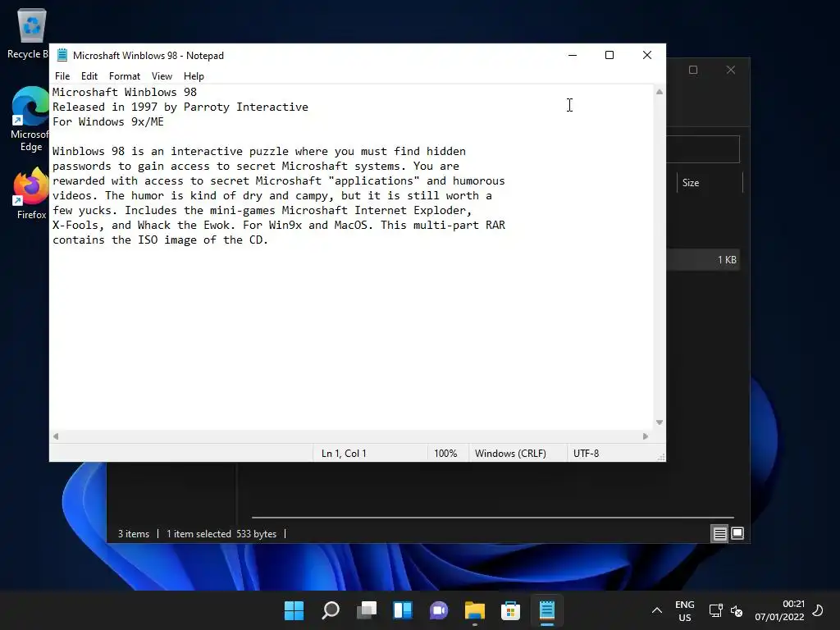The width and height of the screenshot is (840, 630).
Task: Click Notepad vertical scrollbar down arrow
Action: 660,422
